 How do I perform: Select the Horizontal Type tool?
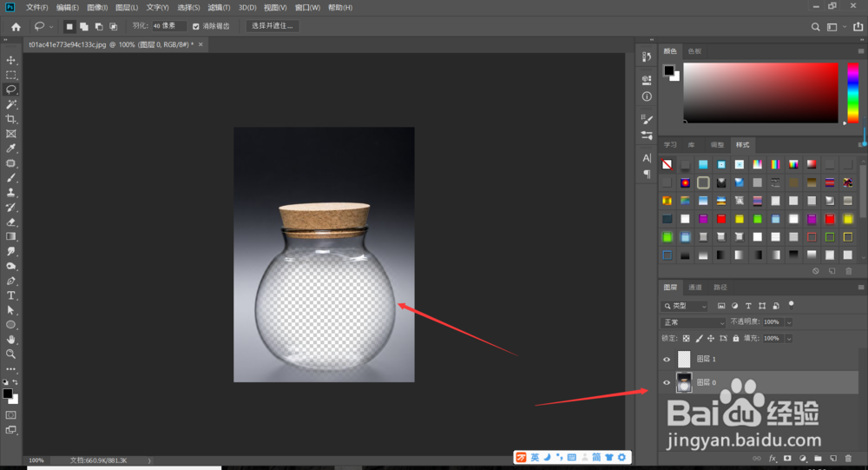coord(10,295)
